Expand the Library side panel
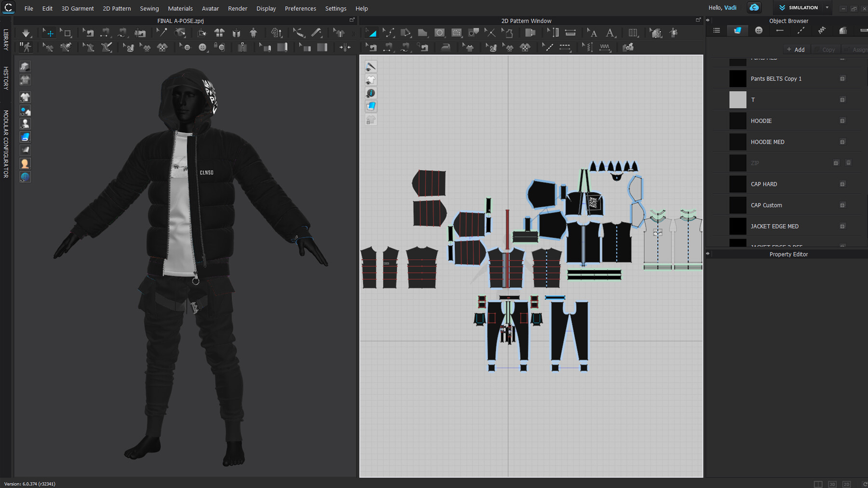868x488 pixels. (6, 40)
